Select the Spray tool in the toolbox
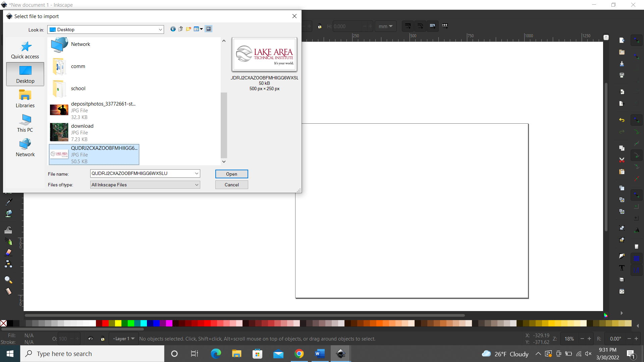Viewport: 644px width, 362px height. (9, 241)
